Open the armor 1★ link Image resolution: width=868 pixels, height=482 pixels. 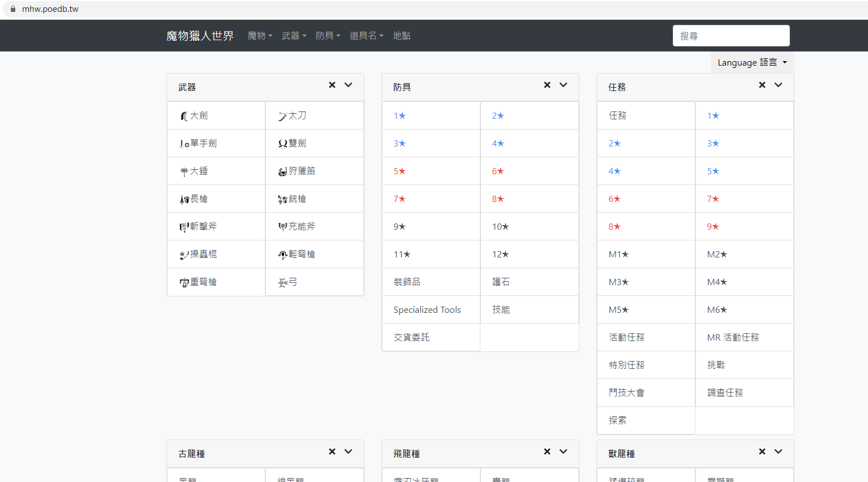[x=399, y=116]
